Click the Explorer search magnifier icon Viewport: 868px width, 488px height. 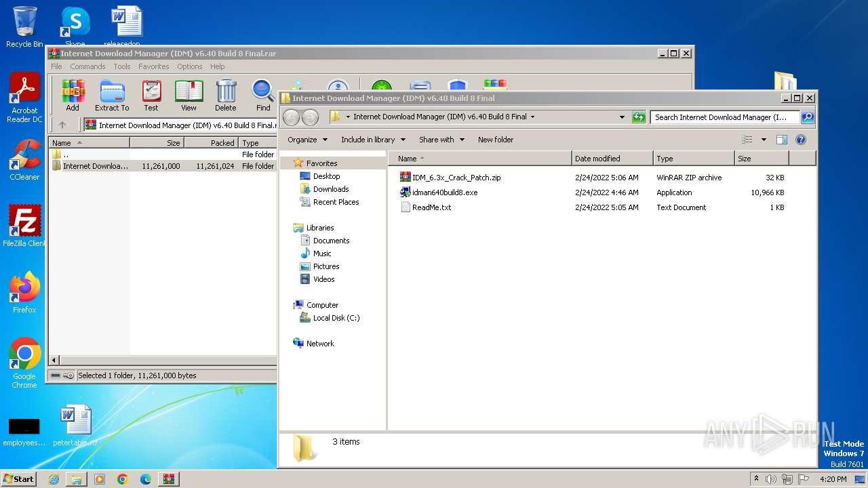[x=807, y=117]
